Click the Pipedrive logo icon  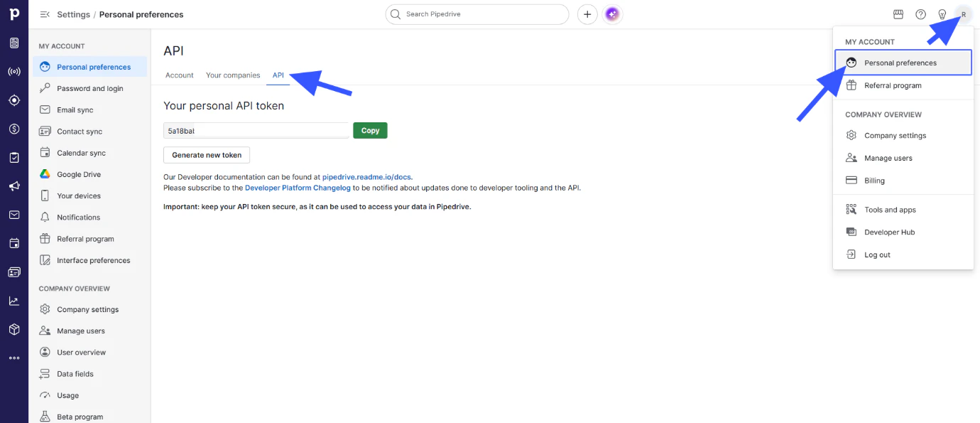pos(14,14)
